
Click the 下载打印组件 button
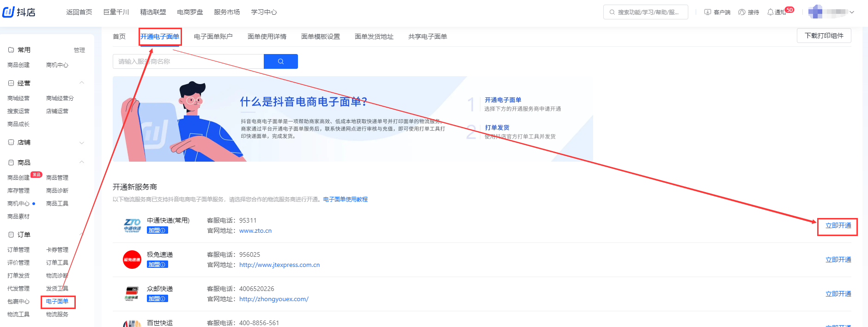click(824, 36)
